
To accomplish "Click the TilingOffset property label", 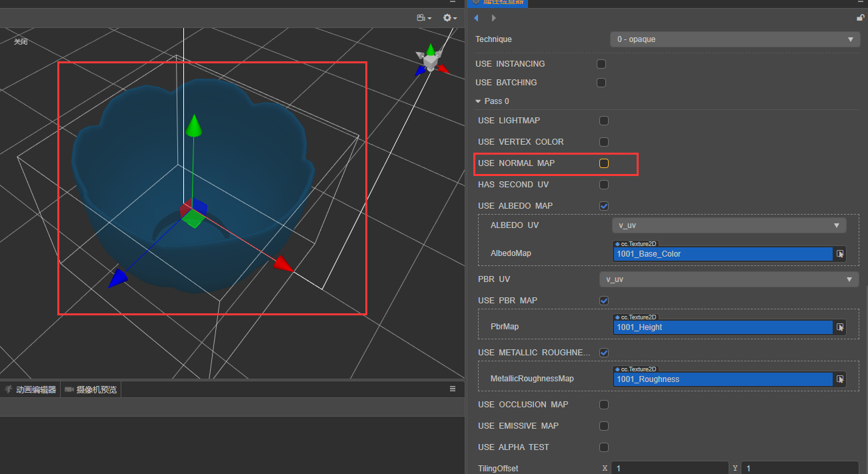I will (498, 469).
